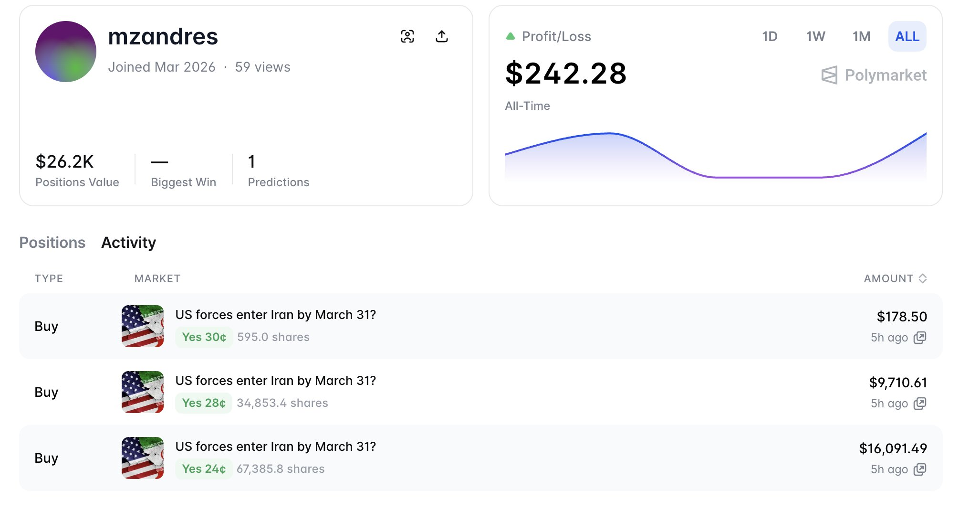Click the Polymarket logo icon
Image resolution: width=980 pixels, height=511 pixels.
(829, 75)
